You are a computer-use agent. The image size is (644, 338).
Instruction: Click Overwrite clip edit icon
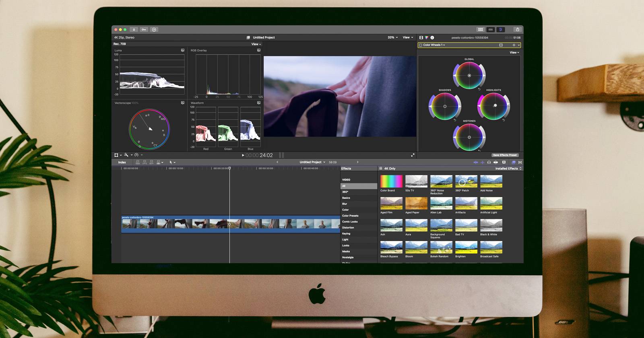pyautogui.click(x=158, y=162)
